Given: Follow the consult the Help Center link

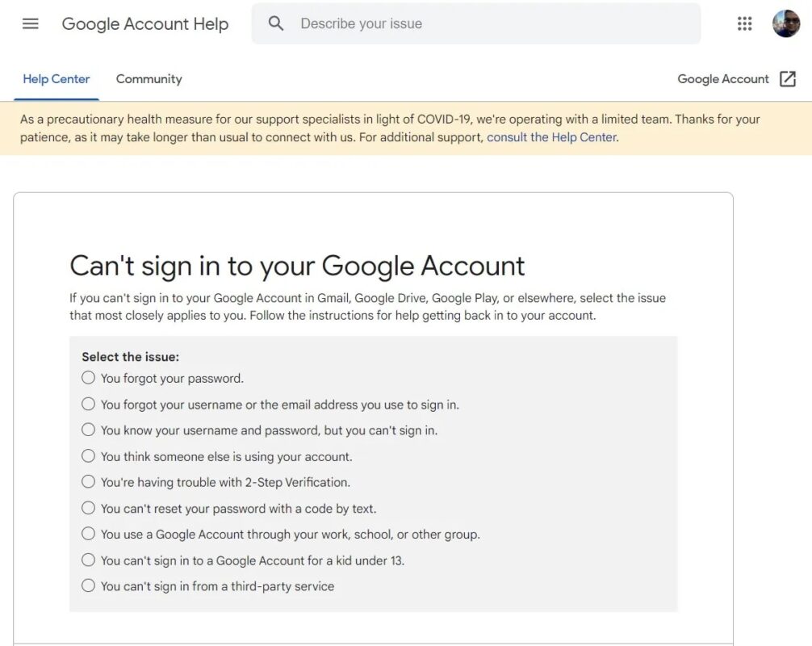Looking at the screenshot, I should point(551,137).
